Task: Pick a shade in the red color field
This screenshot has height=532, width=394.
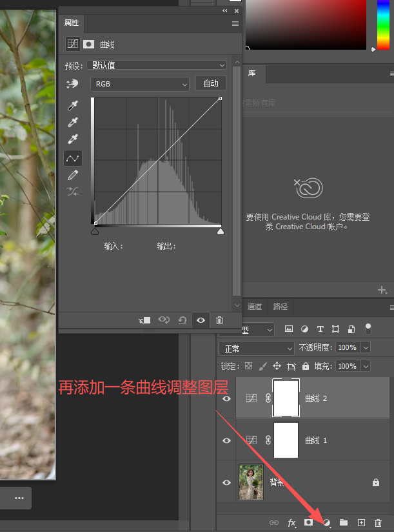Action: 306,25
